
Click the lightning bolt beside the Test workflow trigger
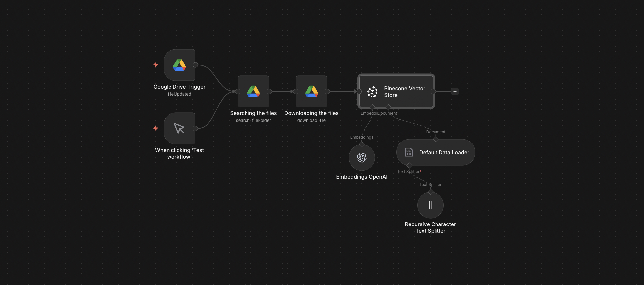click(156, 128)
